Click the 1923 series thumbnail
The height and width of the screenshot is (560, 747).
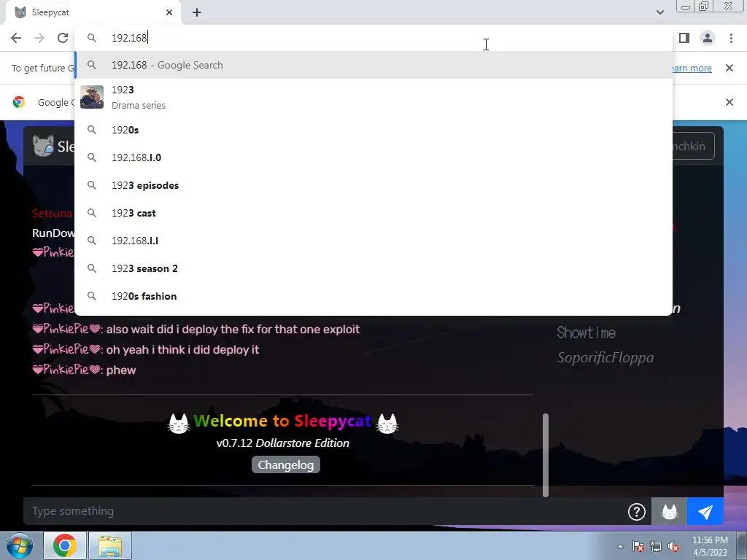(x=92, y=97)
